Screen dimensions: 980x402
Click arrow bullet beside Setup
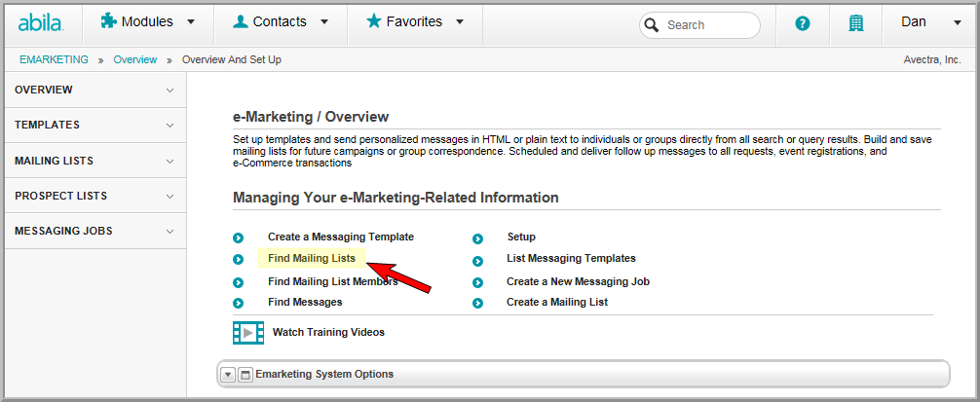[477, 238]
